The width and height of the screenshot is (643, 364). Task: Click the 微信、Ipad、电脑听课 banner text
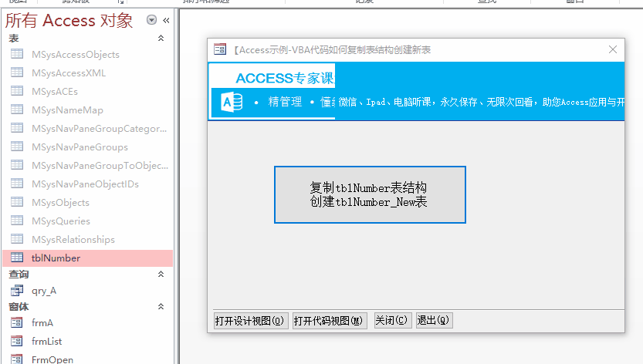tap(384, 102)
